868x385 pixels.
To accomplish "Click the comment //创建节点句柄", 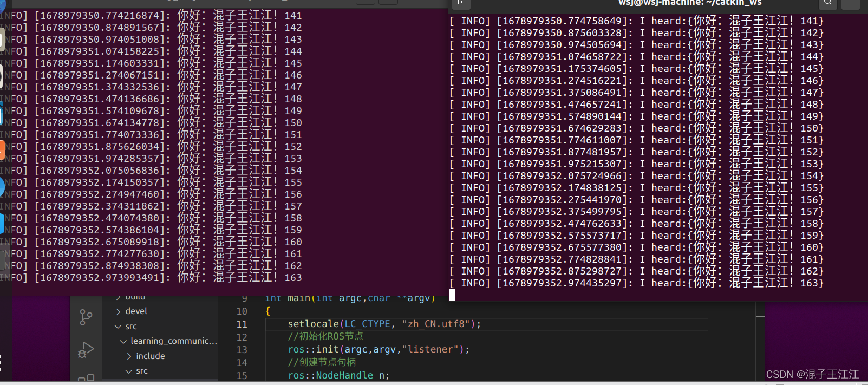I will click(322, 362).
